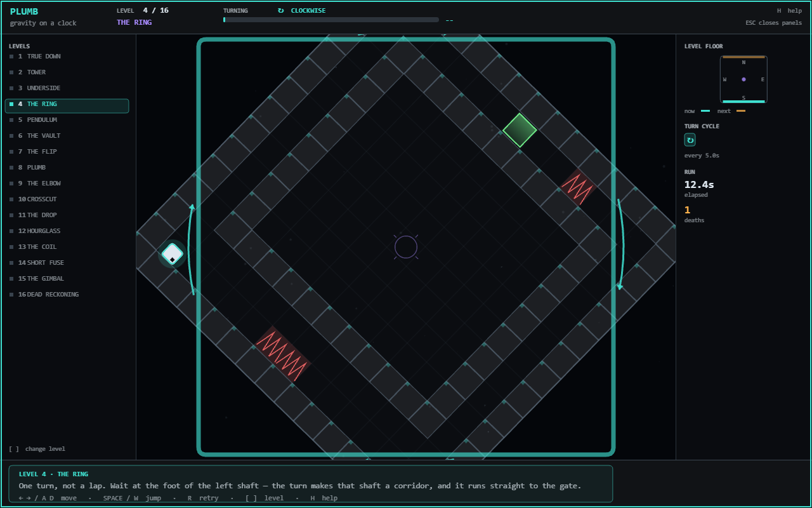
Task: Click the purple THE RING level name
Action: 134,22
